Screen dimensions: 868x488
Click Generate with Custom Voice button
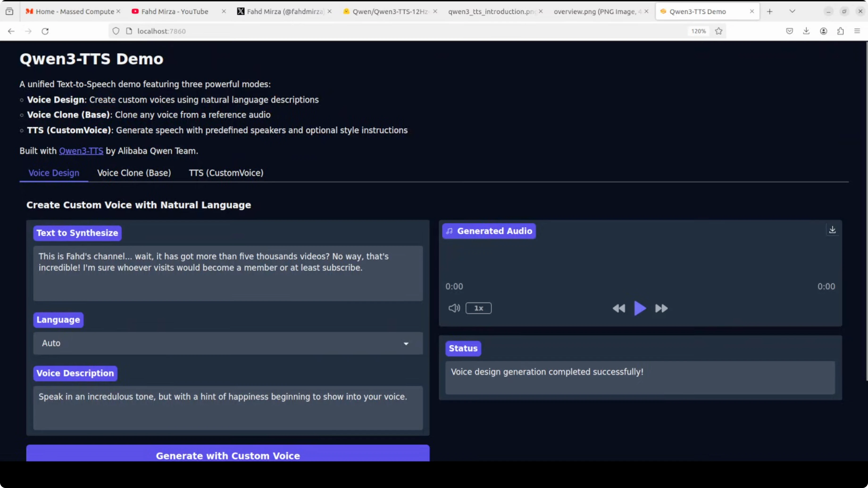[x=228, y=455]
